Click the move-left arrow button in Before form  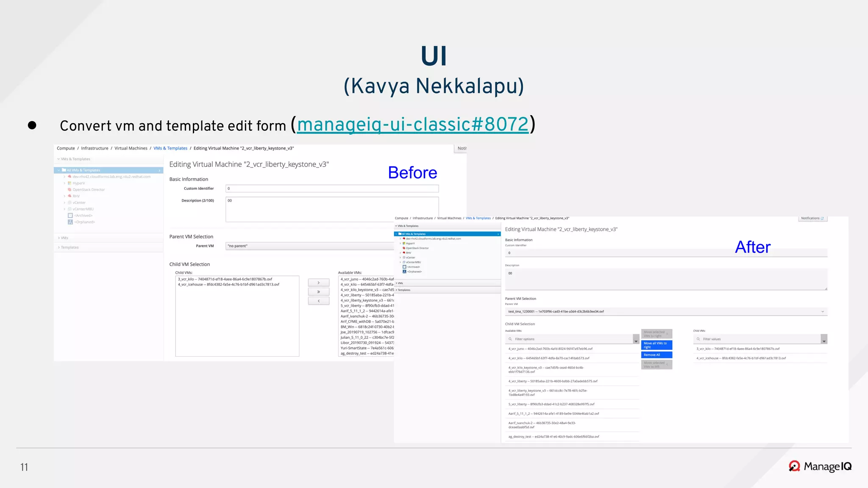point(319,301)
